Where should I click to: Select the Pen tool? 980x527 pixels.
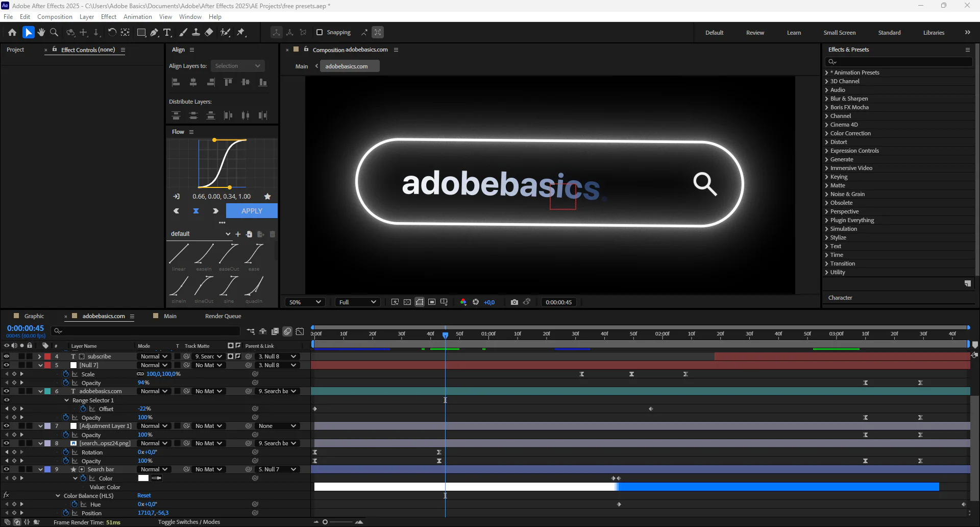coord(154,32)
